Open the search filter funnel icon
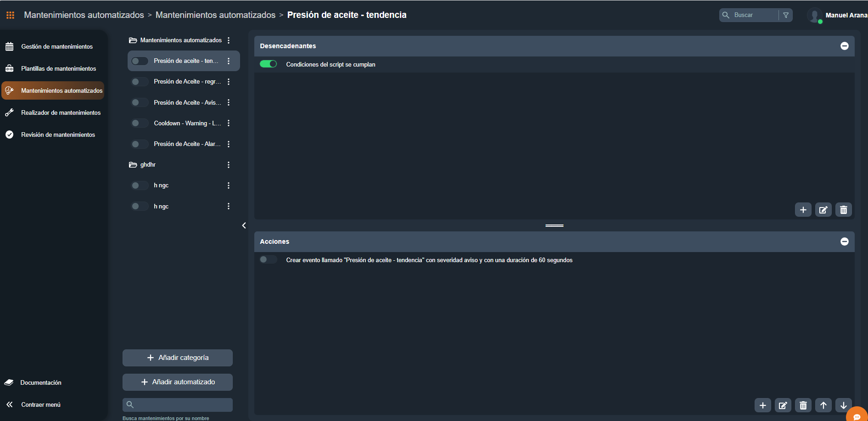Image resolution: width=868 pixels, height=421 pixels. tap(786, 15)
